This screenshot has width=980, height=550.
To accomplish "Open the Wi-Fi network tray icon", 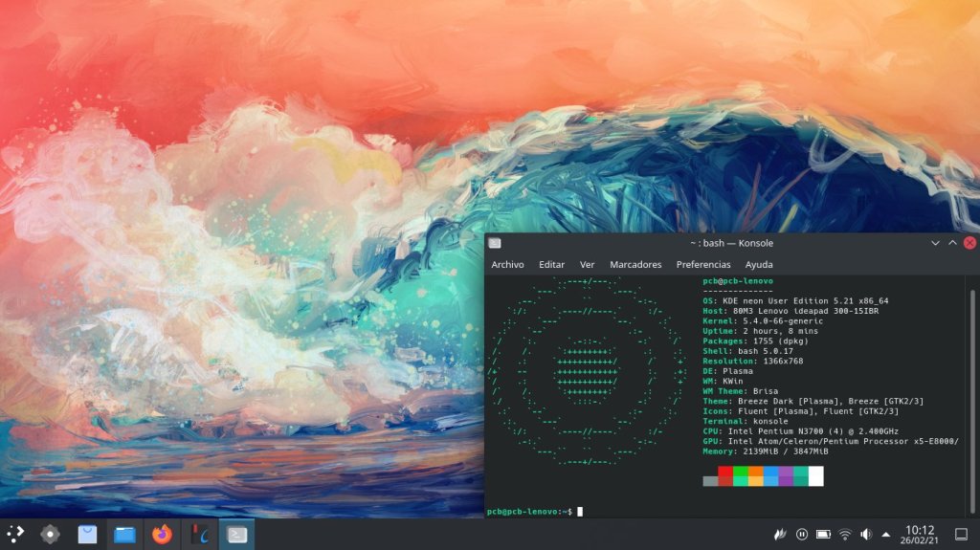I will [x=845, y=534].
